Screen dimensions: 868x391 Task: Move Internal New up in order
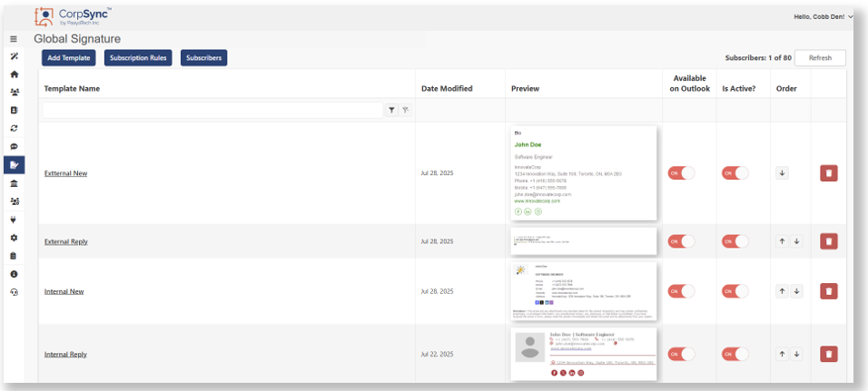pos(782,291)
